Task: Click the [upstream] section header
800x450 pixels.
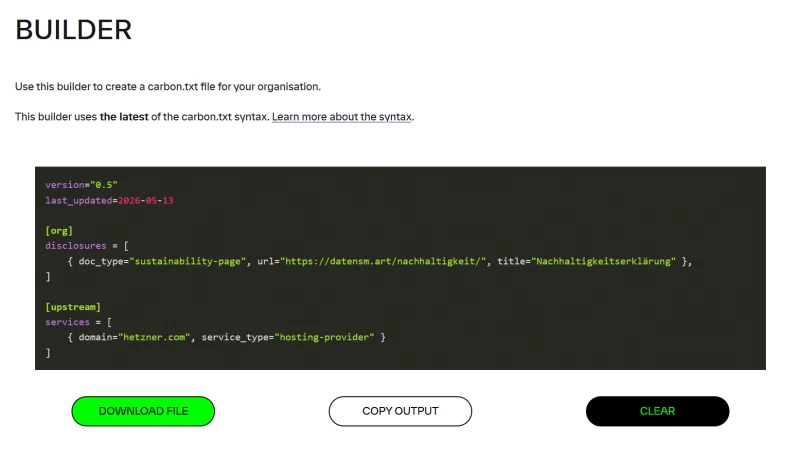Action: [x=73, y=307]
